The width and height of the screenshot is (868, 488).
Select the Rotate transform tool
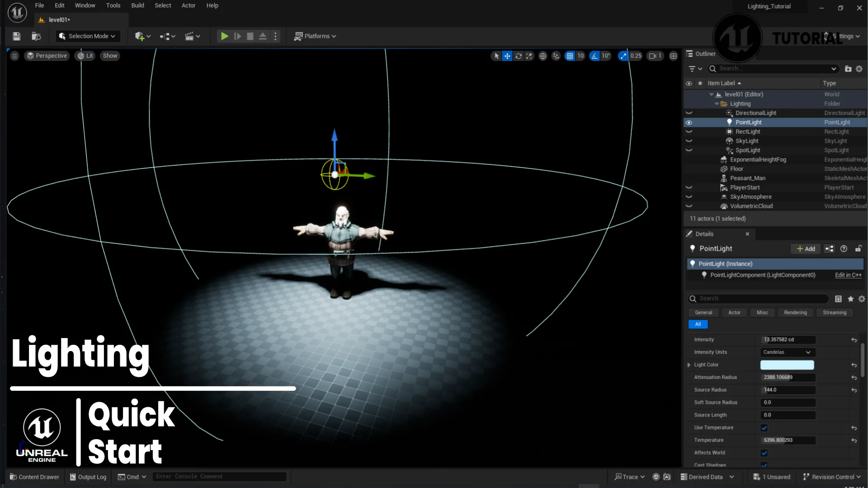tap(519, 56)
